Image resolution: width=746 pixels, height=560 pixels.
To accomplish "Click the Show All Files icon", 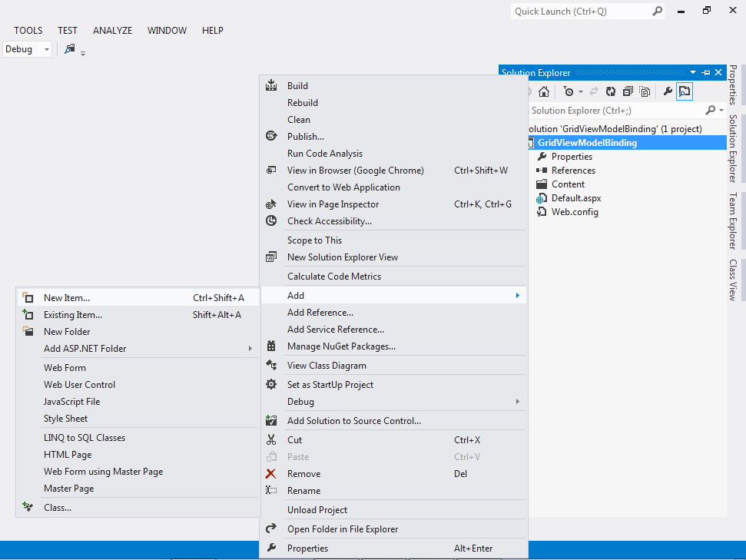I will coord(645,91).
